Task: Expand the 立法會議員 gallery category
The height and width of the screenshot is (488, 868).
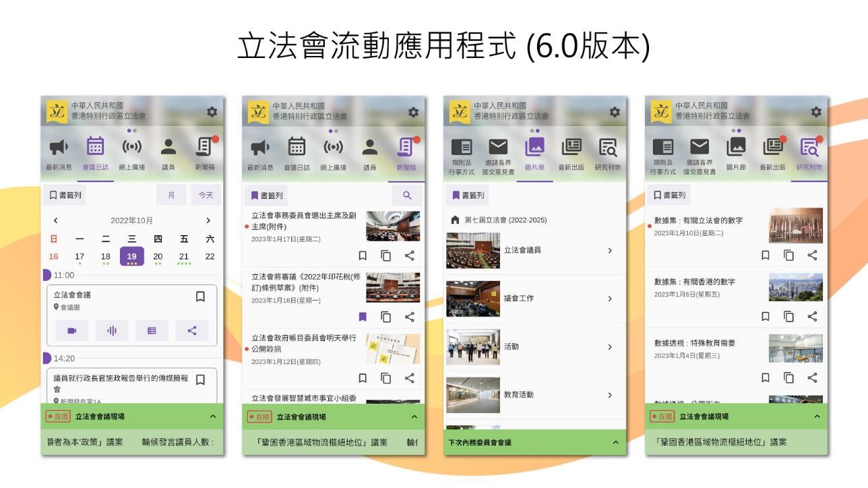Action: coord(609,250)
